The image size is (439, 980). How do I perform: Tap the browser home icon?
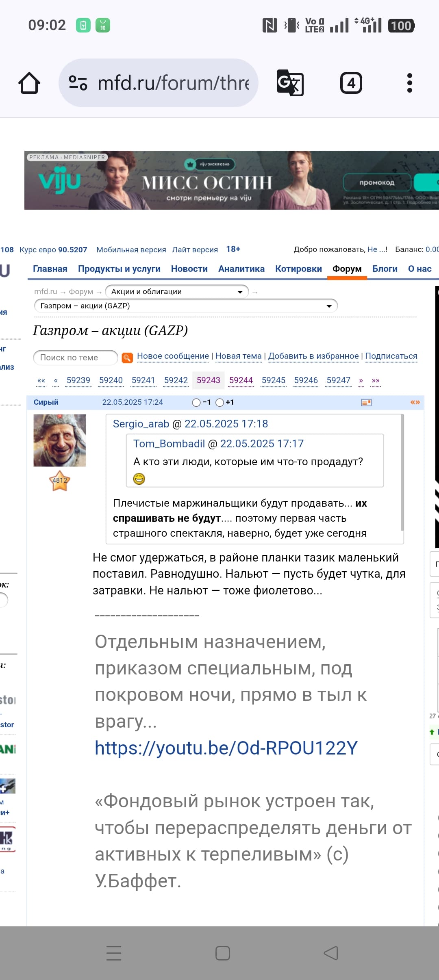(29, 83)
